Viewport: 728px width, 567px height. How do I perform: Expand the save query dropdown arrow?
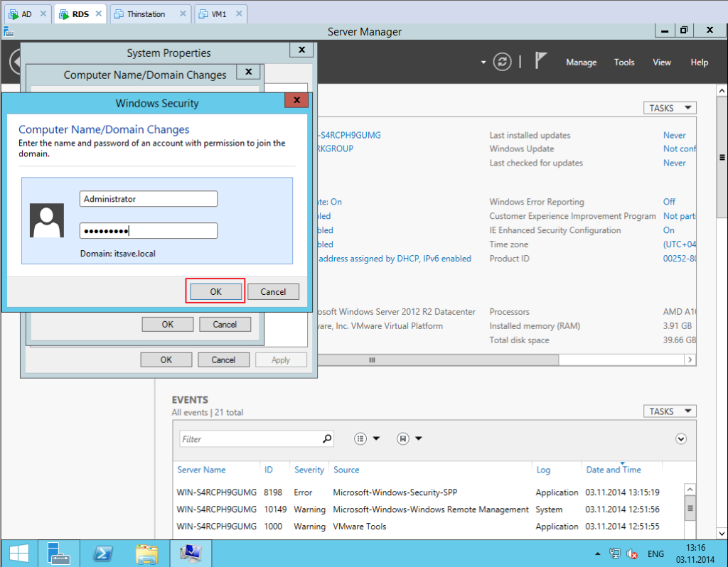click(x=419, y=438)
